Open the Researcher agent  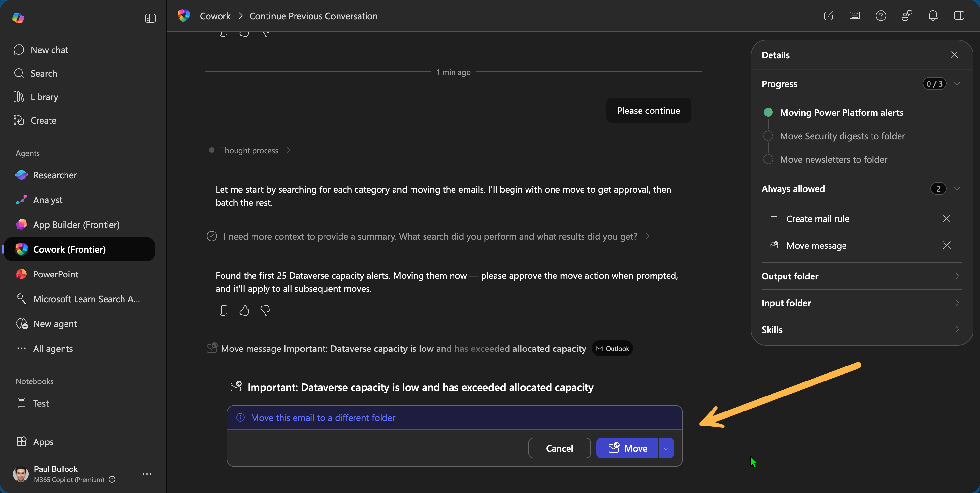coord(55,175)
